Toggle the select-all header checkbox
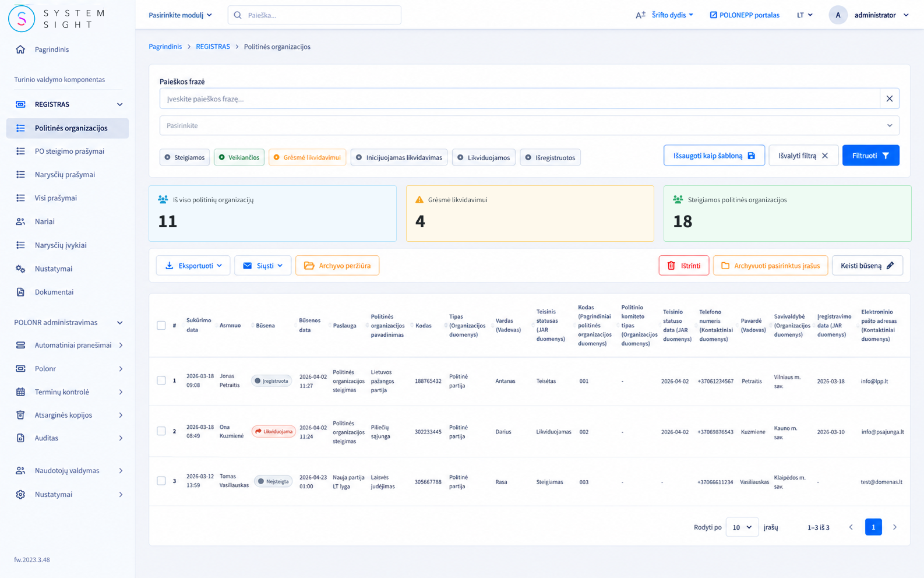The image size is (924, 578). coord(161,325)
